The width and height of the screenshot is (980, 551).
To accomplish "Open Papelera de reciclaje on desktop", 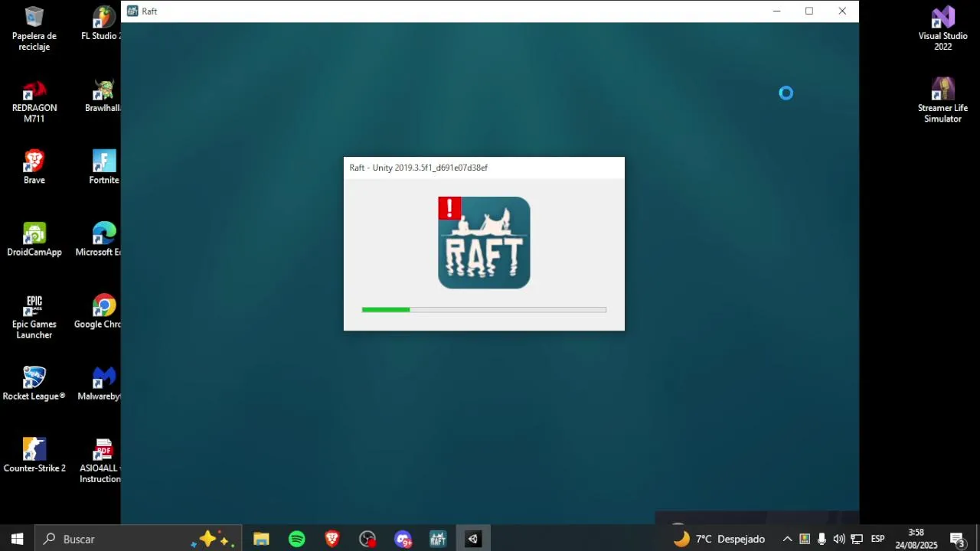I will pyautogui.click(x=34, y=29).
